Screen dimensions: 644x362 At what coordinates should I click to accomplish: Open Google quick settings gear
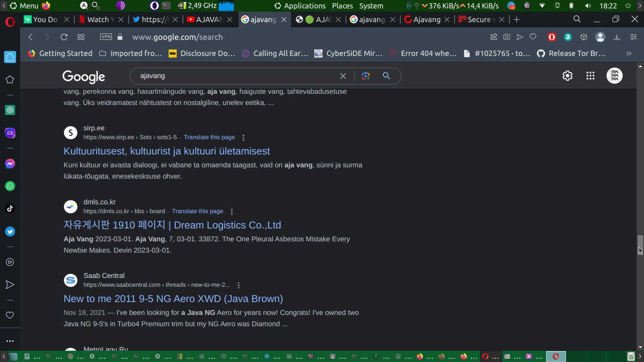pos(568,76)
